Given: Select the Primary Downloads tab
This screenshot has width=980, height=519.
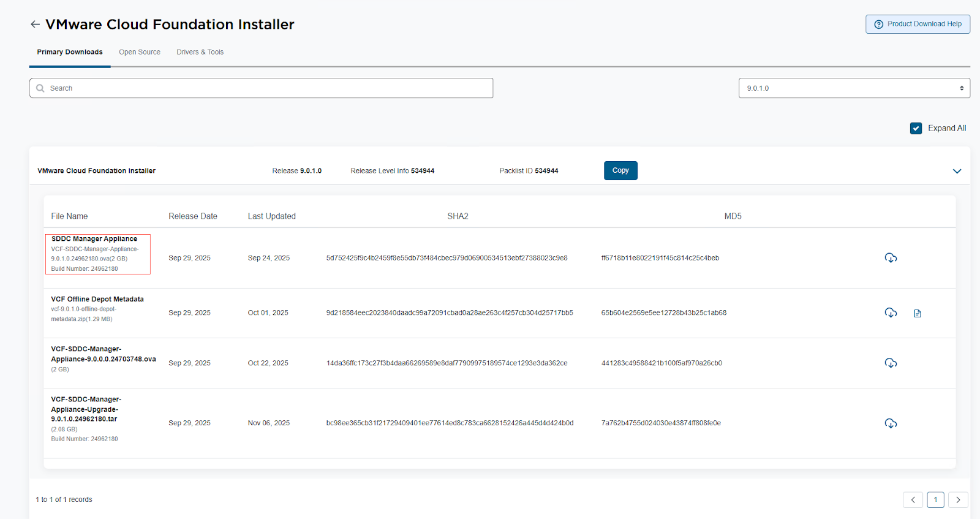Looking at the screenshot, I should click(70, 52).
